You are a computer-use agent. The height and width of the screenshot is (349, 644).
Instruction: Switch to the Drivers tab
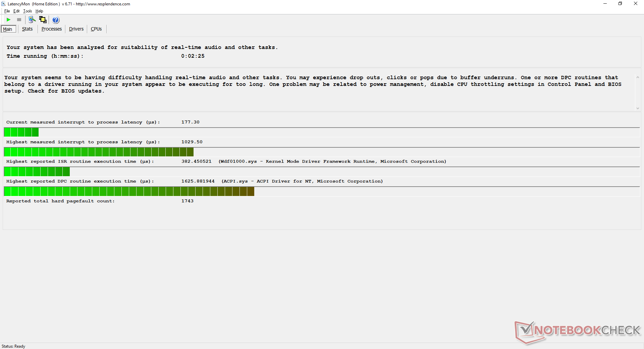pos(76,29)
